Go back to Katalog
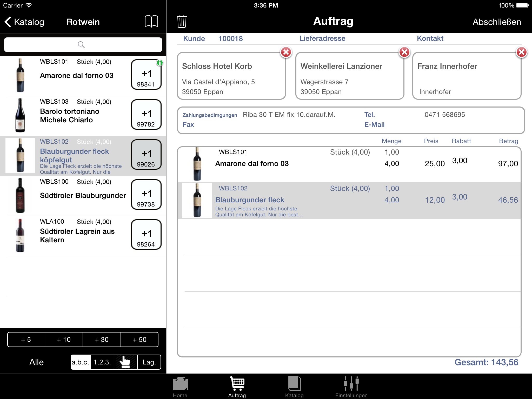The image size is (532, 399). 24,22
